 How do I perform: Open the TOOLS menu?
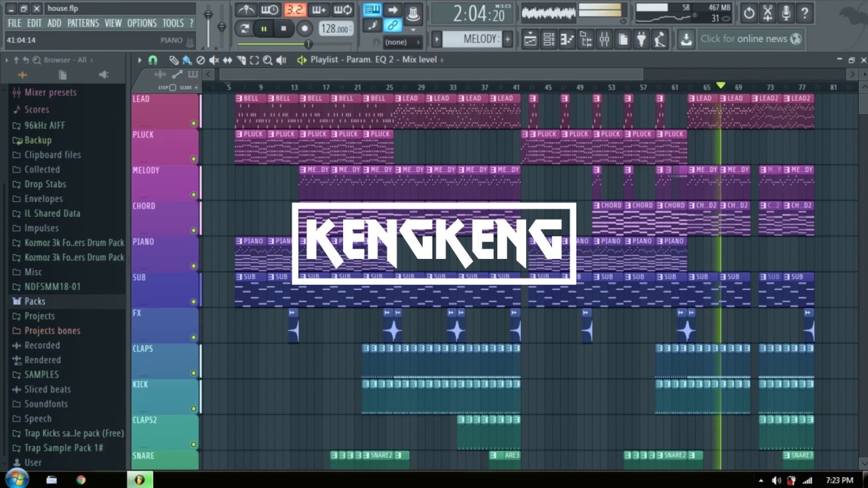(x=173, y=23)
